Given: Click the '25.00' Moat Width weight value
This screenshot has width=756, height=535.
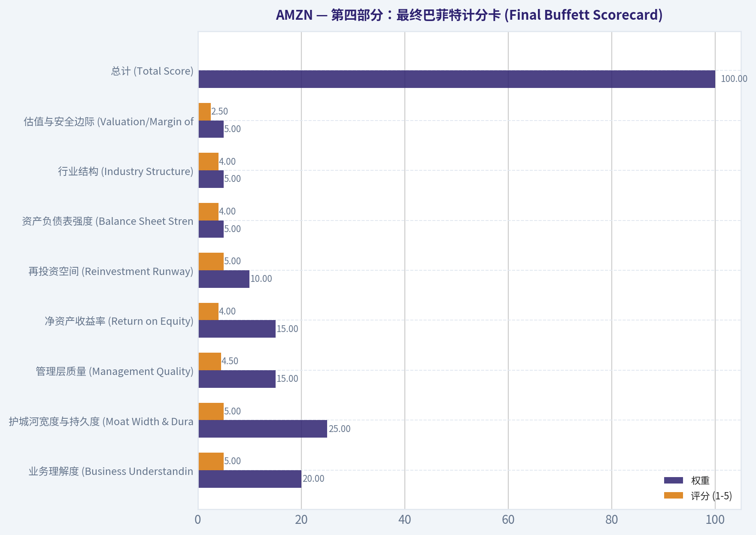Looking at the screenshot, I should tap(340, 429).
